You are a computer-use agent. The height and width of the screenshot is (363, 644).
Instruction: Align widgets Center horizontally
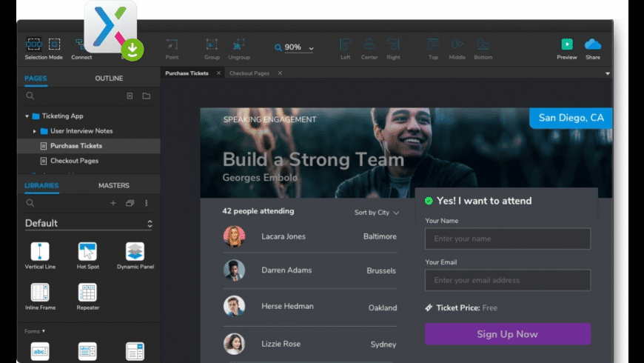point(369,49)
